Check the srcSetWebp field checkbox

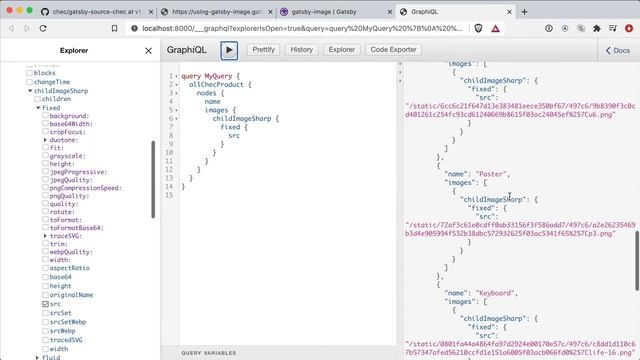45,322
